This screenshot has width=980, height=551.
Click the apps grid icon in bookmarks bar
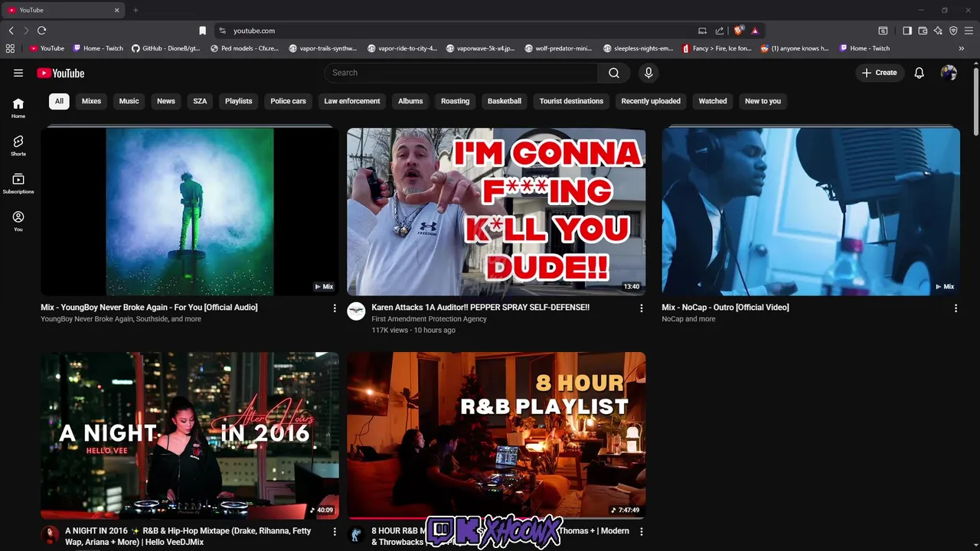pos(10,48)
